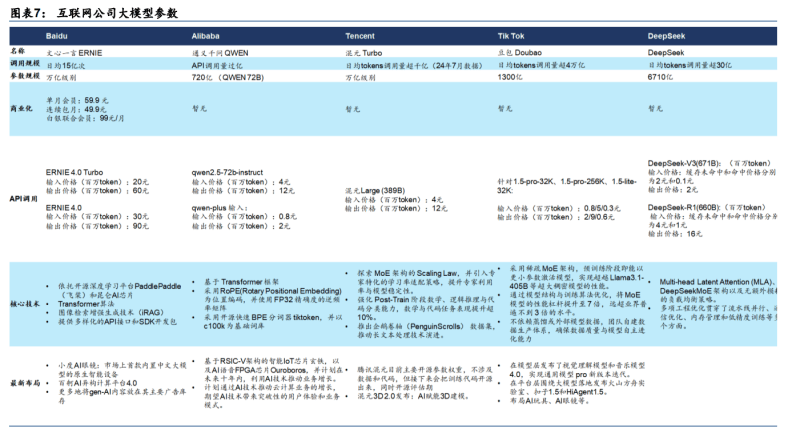This screenshot has width=800, height=429.
Task: Click the 20元 input price line under ERNIE 4.0 Turbo
Action: 97,182
